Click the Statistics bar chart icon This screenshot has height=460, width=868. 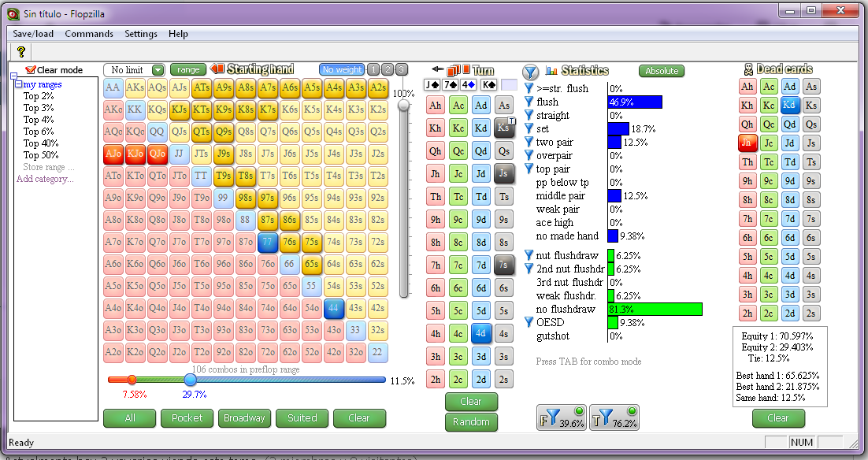click(551, 70)
